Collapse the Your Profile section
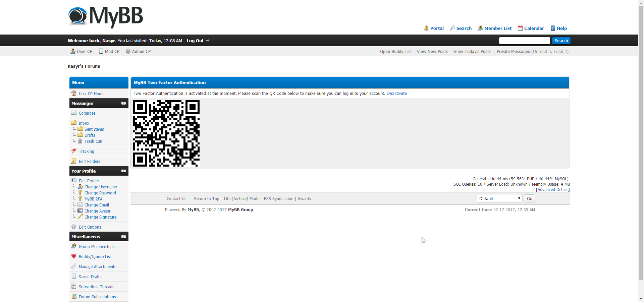Image resolution: width=644 pixels, height=302 pixels. click(123, 171)
